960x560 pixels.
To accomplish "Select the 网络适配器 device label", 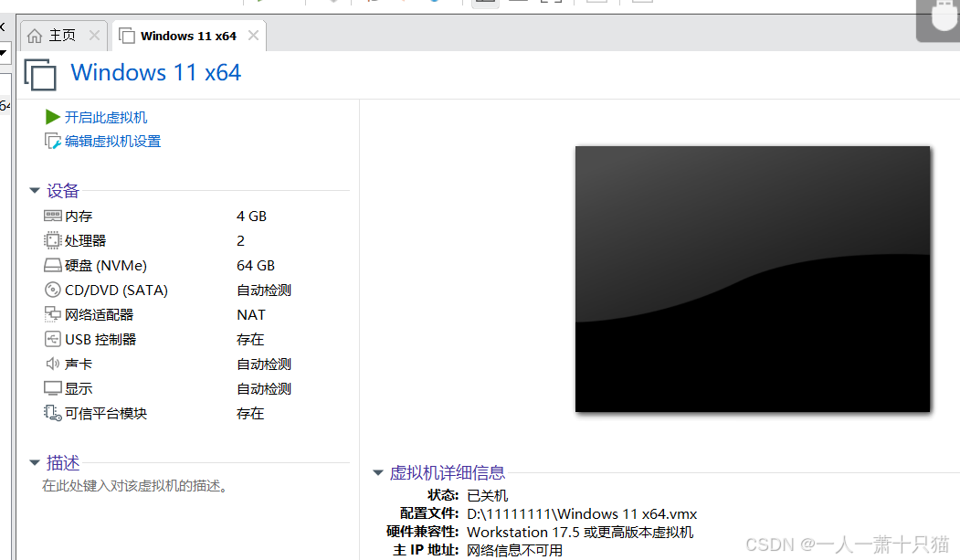I will coord(100,314).
